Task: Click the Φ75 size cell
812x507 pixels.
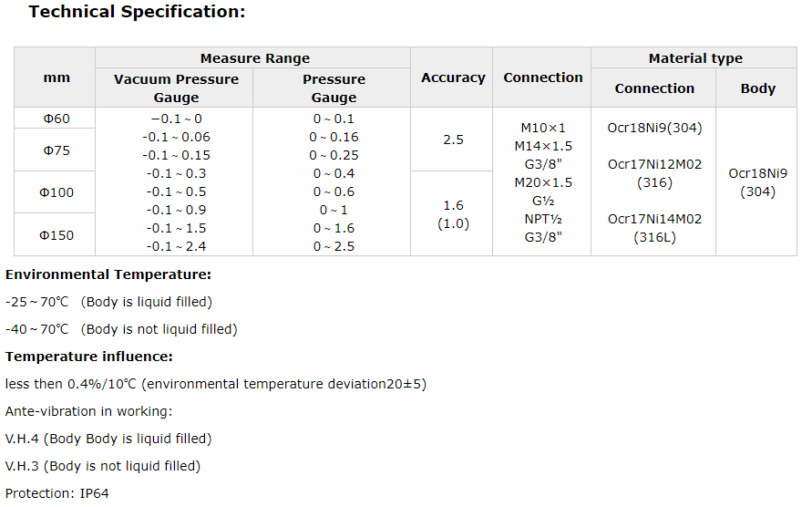Action: click(57, 150)
